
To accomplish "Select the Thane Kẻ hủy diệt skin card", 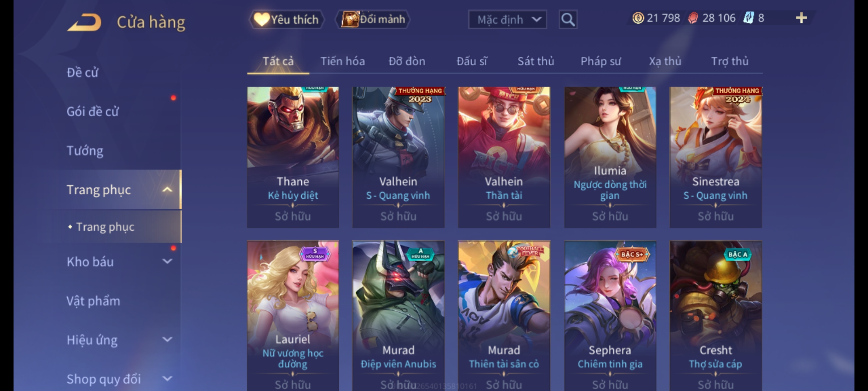I will (x=293, y=157).
